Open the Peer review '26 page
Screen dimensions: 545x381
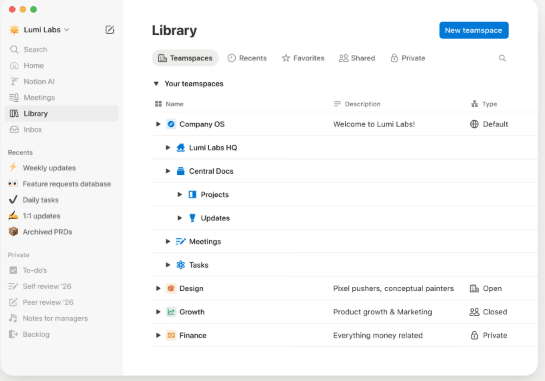61,302
